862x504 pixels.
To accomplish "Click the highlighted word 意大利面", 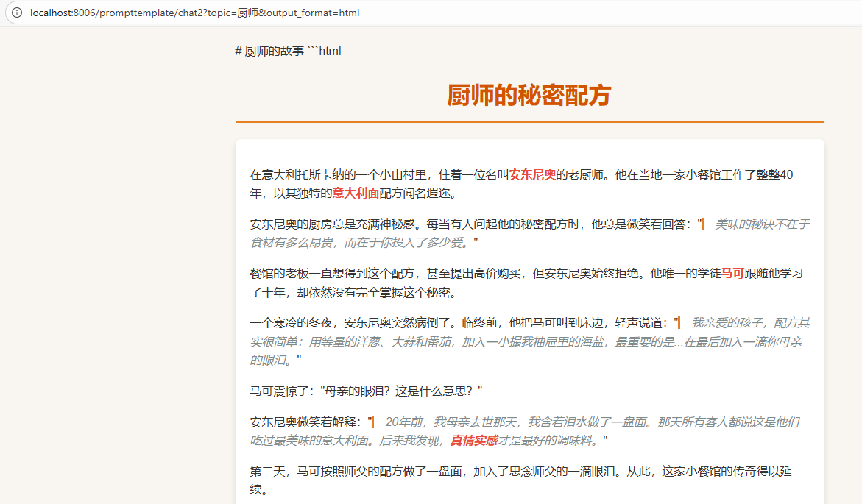I will tap(356, 193).
